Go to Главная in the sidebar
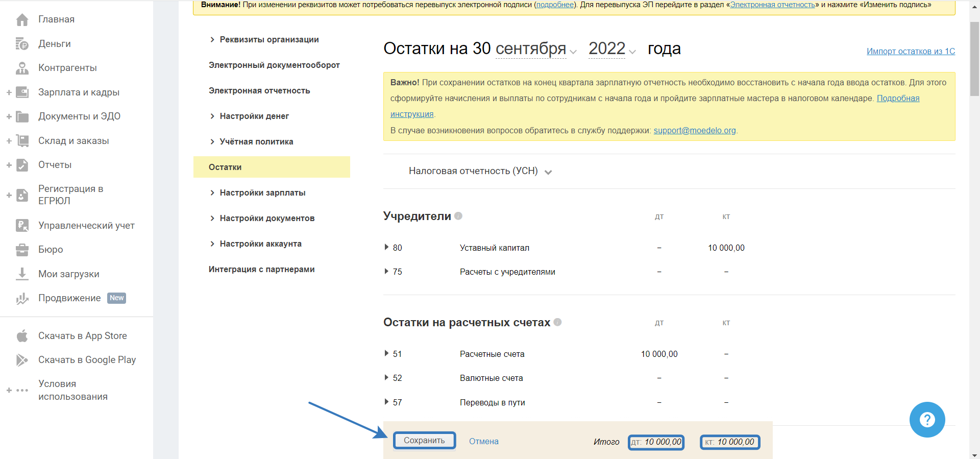Image resolution: width=980 pixels, height=459 pixels. [56, 19]
